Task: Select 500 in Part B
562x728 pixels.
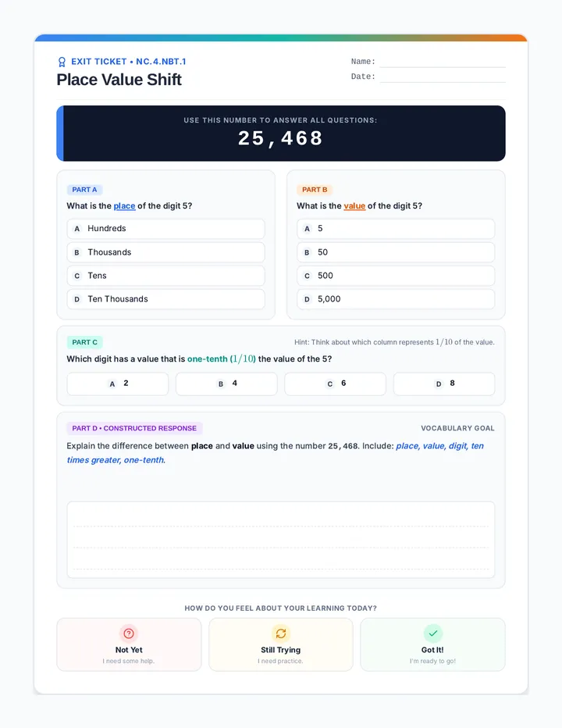Action: 396,276
